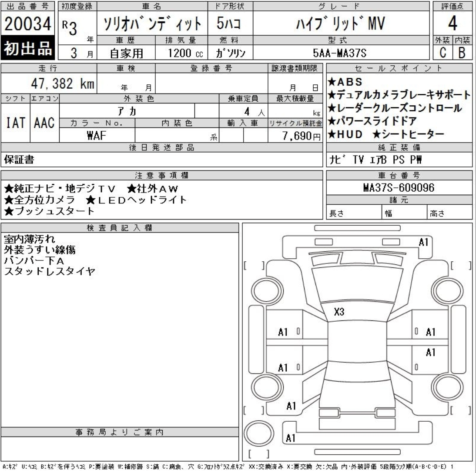Click the shift type IAT
Screen dimensions: 476x473
[16, 123]
